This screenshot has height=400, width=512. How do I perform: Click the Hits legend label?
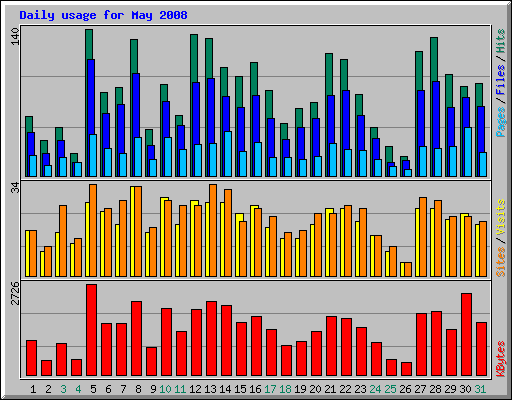tap(500, 41)
